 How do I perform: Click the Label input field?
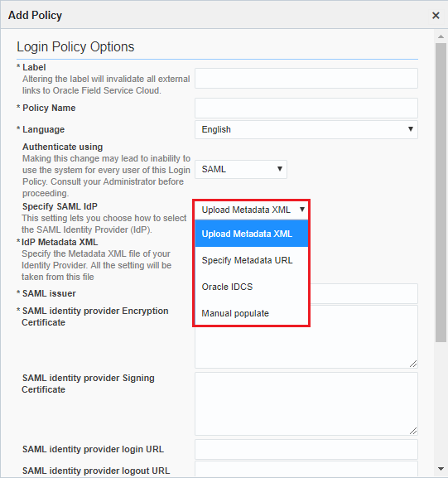pos(306,79)
